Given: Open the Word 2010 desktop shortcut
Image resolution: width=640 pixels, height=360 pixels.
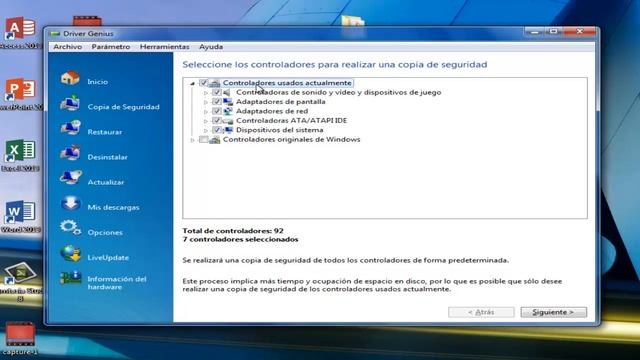Looking at the screenshot, I should [x=20, y=217].
